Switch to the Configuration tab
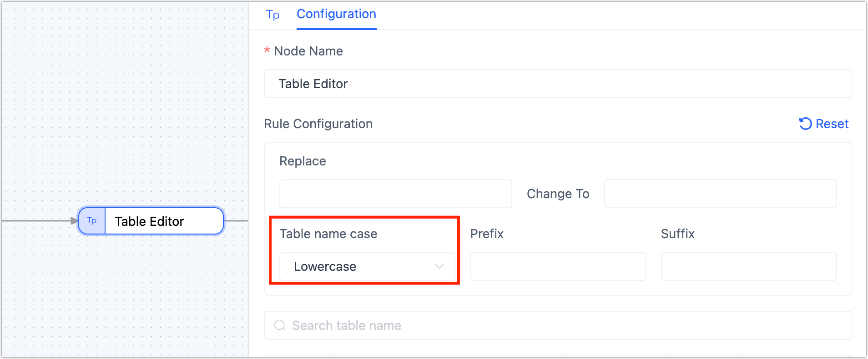 pyautogui.click(x=336, y=14)
